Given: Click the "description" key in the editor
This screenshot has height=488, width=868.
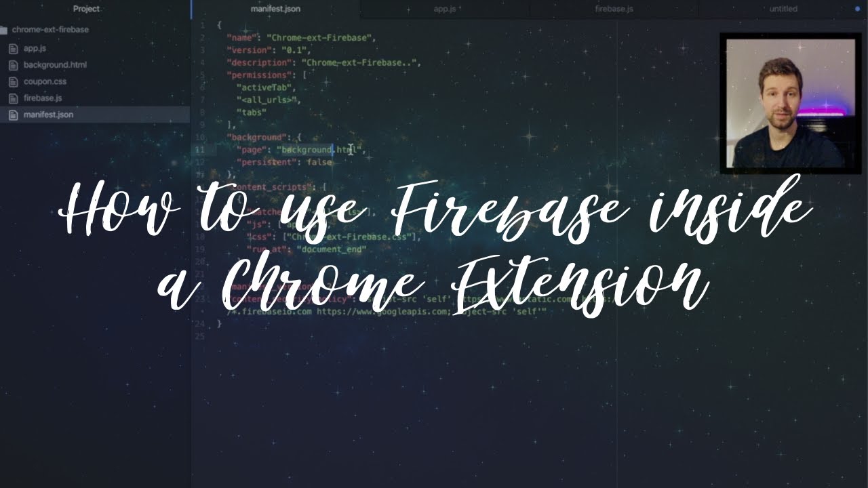Looking at the screenshot, I should [256, 62].
